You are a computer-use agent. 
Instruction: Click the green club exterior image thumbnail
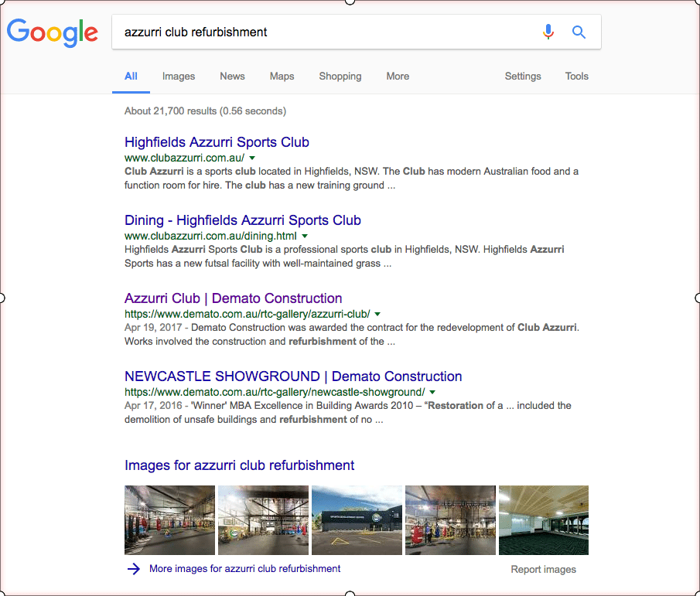357,519
